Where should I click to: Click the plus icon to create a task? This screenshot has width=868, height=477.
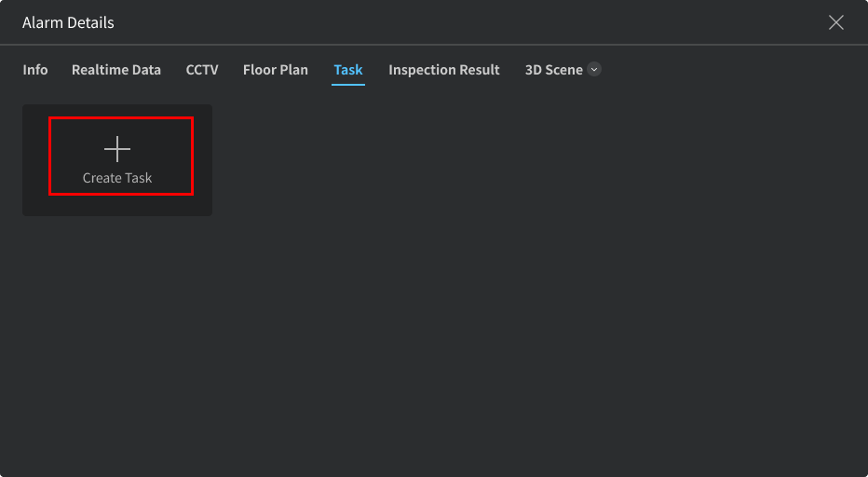(x=117, y=149)
